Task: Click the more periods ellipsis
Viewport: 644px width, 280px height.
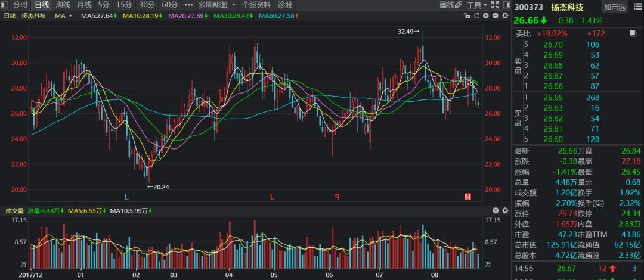Action: 189,5
